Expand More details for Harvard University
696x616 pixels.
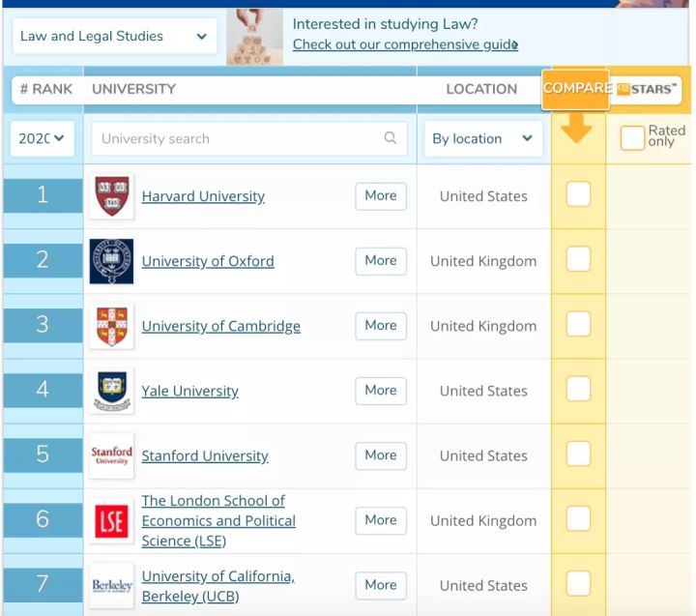(381, 196)
